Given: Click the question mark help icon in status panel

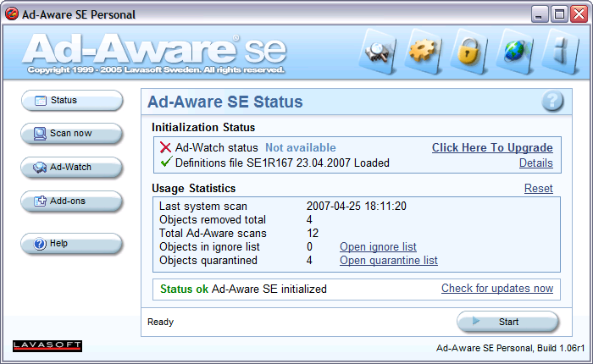Looking at the screenshot, I should click(552, 102).
